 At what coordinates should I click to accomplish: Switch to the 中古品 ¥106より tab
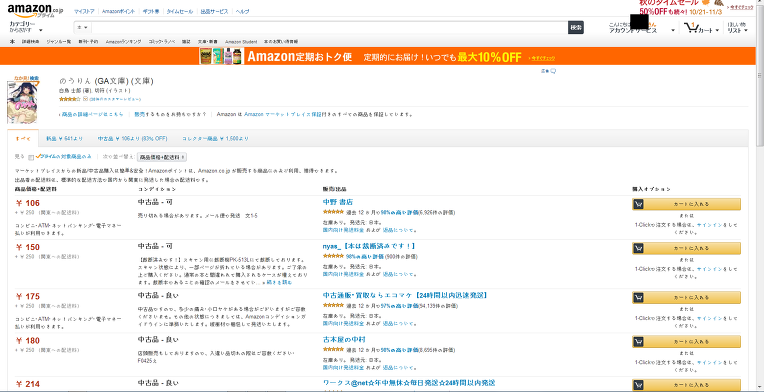pyautogui.click(x=132, y=139)
